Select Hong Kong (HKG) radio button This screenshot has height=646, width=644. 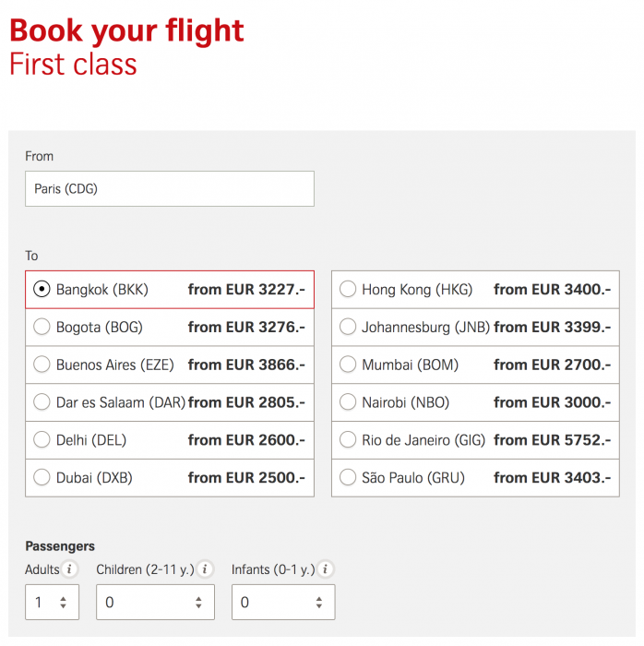point(348,290)
